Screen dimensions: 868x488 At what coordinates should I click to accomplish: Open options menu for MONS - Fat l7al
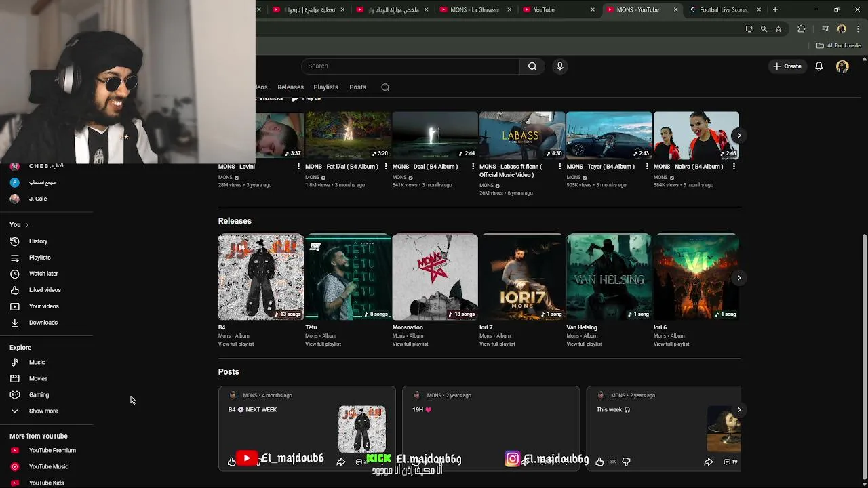(386, 167)
